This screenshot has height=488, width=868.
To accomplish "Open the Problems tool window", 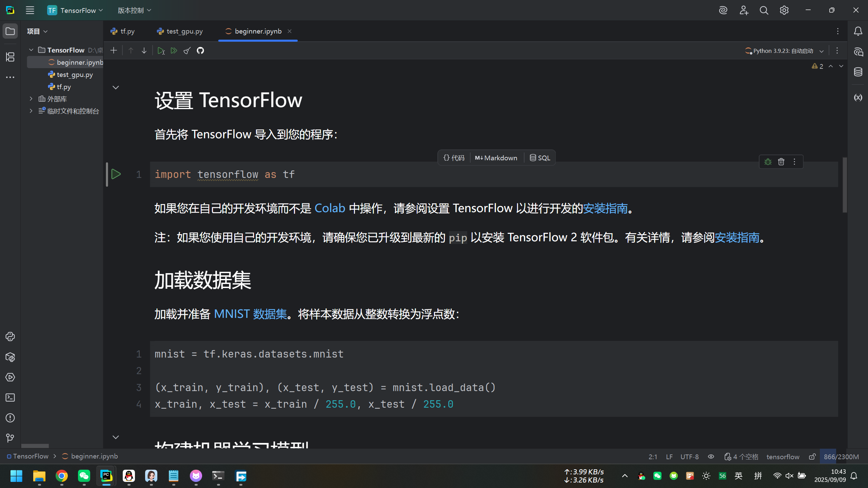I will point(10,418).
